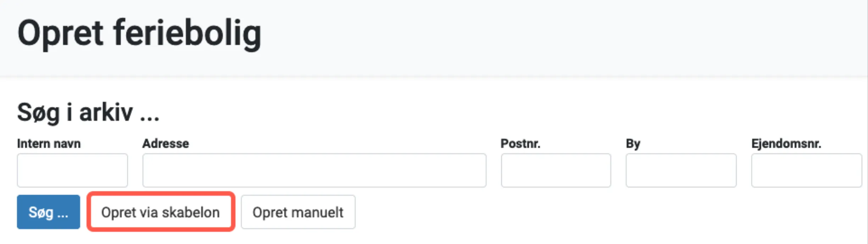The image size is (868, 244).
Task: Click the Søg i arkiv heading
Action: (88, 112)
